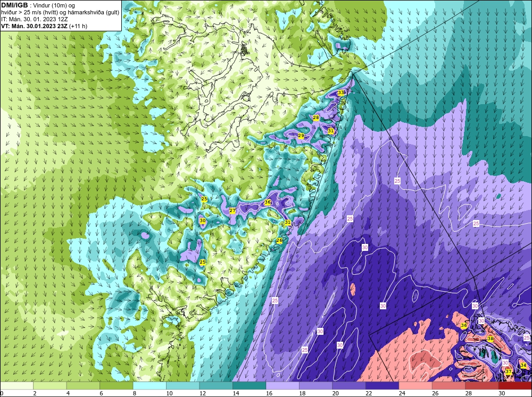Pick the dark red legend swatch above 30 m/s

[x=516, y=385]
